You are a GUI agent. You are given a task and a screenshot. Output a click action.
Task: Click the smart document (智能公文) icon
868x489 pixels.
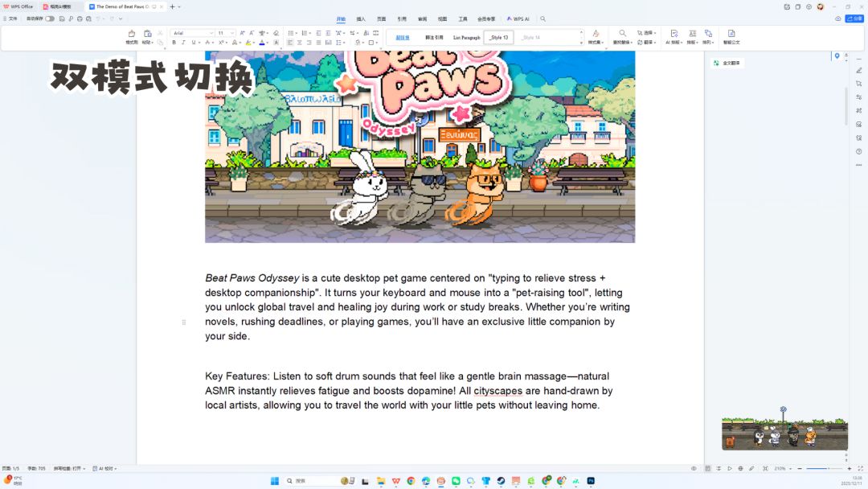tap(731, 34)
